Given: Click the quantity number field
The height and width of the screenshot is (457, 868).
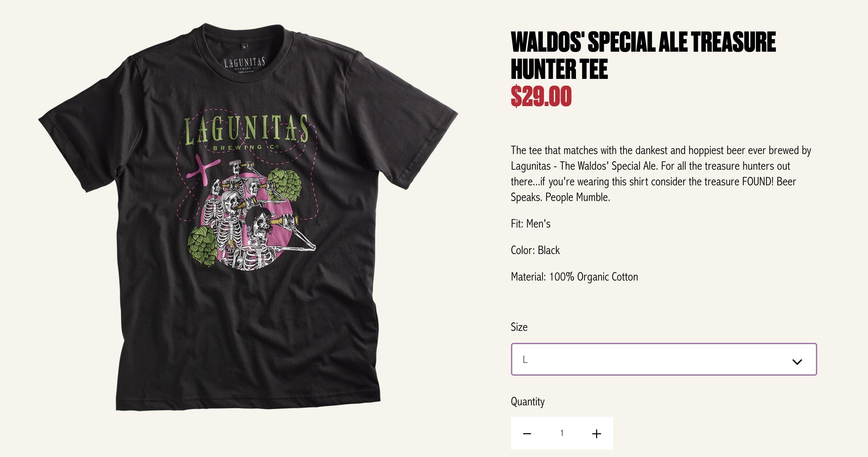Looking at the screenshot, I should point(562,433).
